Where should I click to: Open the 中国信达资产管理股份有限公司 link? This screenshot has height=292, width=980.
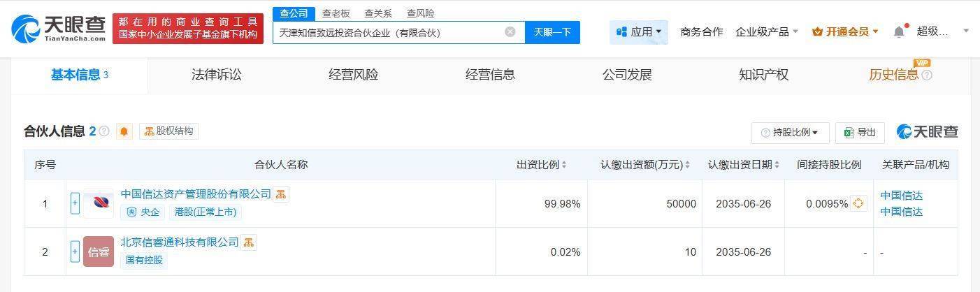click(196, 194)
